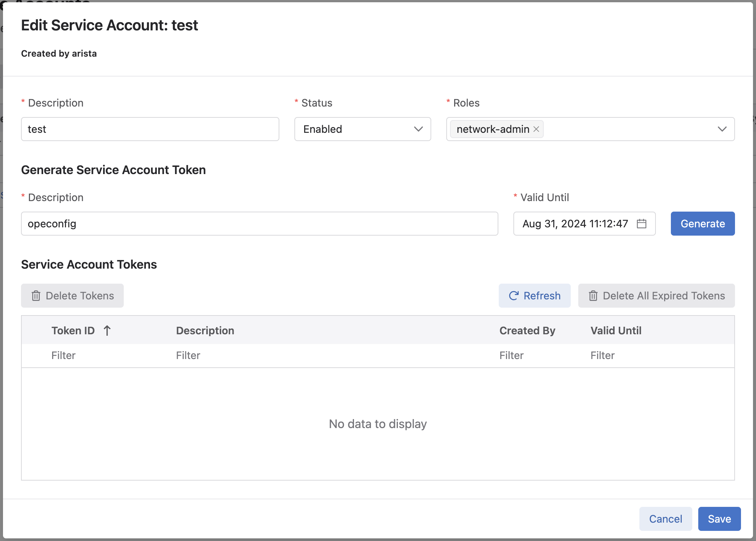Expand the Roles dropdown chevron

[x=722, y=129]
